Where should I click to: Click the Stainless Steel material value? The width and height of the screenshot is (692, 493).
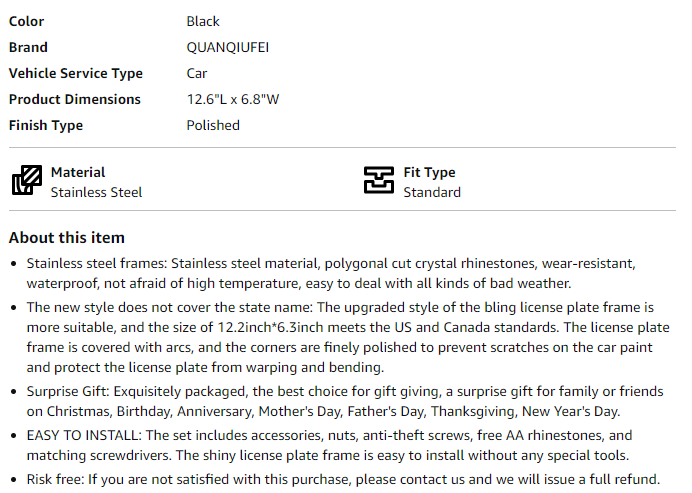(96, 192)
